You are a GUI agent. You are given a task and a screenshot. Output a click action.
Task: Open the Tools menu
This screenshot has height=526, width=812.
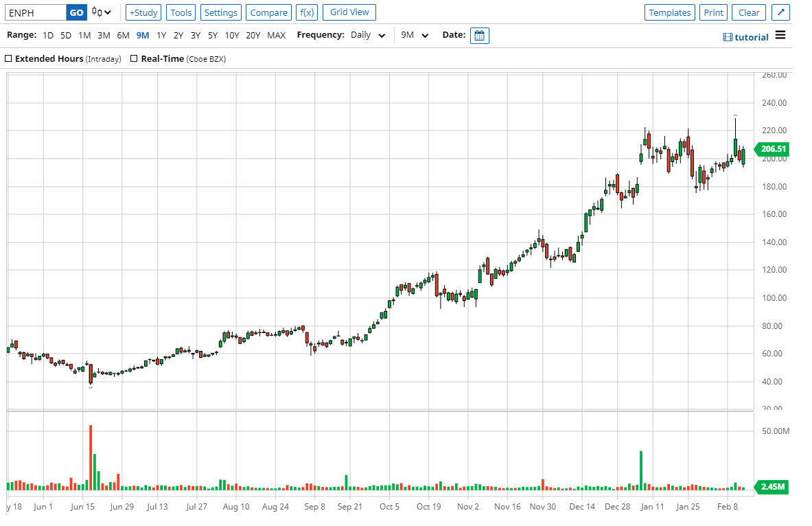pyautogui.click(x=181, y=12)
